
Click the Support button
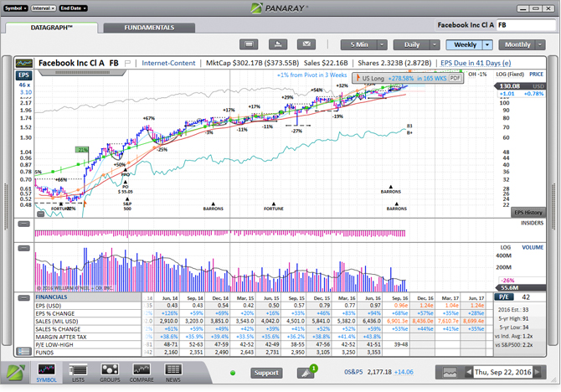pyautogui.click(x=267, y=373)
